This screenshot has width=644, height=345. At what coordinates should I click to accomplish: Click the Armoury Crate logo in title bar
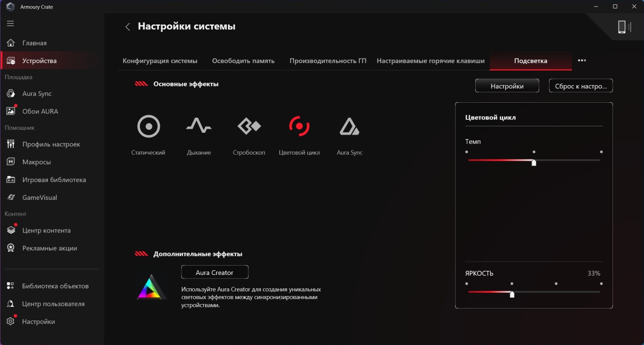pyautogui.click(x=10, y=7)
